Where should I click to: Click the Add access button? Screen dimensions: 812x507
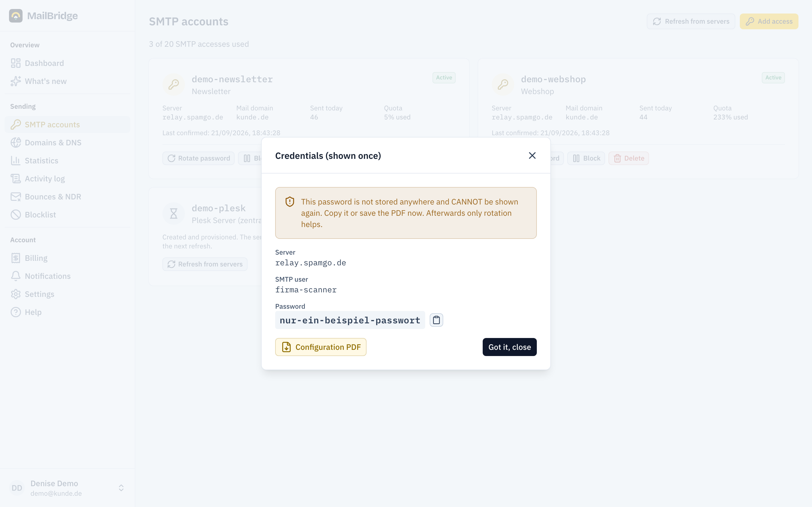(x=769, y=21)
